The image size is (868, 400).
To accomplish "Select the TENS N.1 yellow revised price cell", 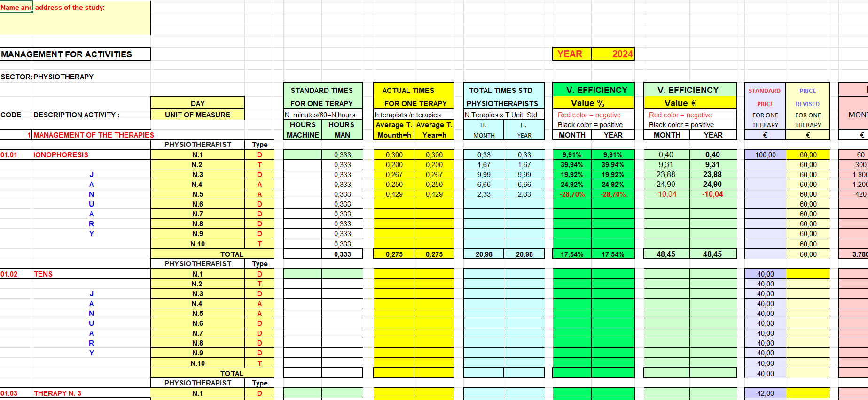I will (x=808, y=274).
